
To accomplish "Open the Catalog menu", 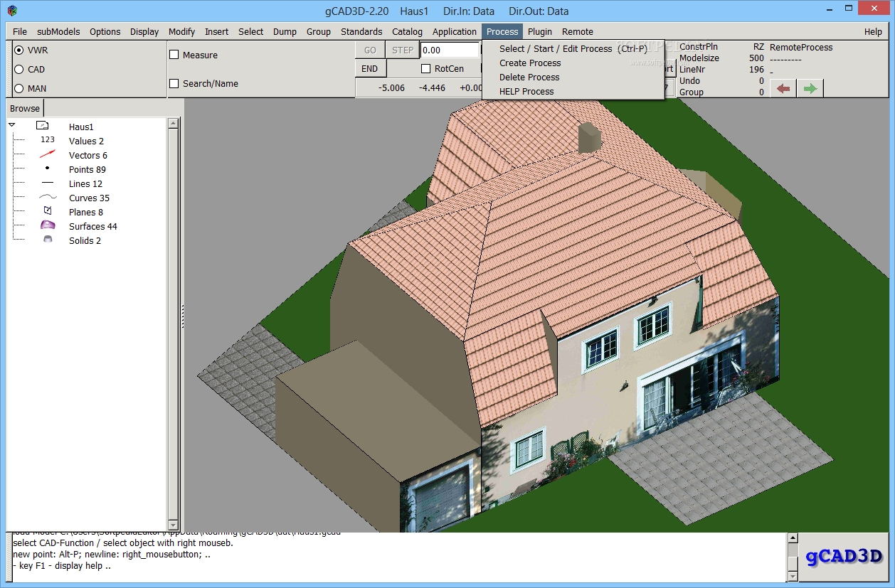I will click(x=407, y=31).
